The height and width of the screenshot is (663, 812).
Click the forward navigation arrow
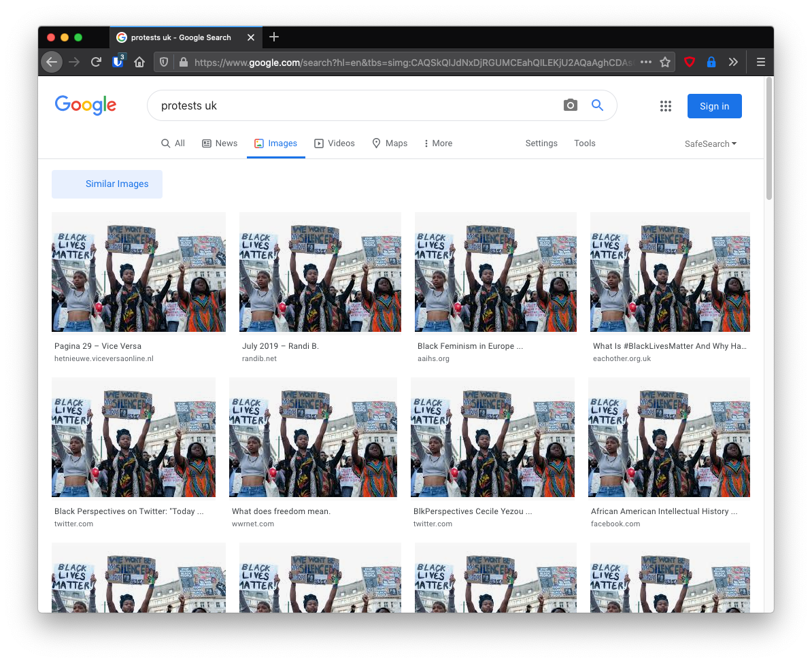[74, 62]
